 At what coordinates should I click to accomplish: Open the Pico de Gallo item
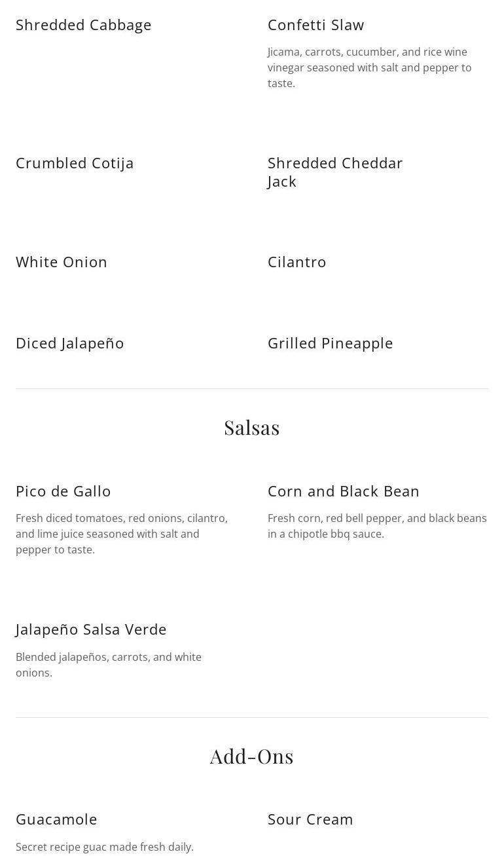pos(63,491)
